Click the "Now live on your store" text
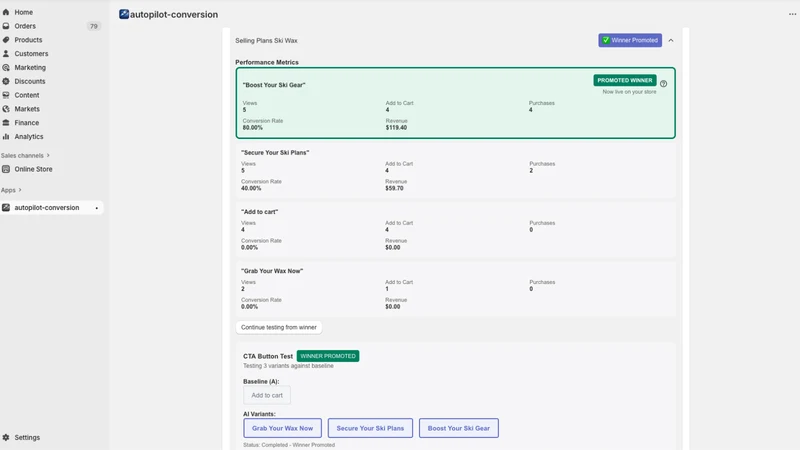The image size is (800, 450). [629, 92]
